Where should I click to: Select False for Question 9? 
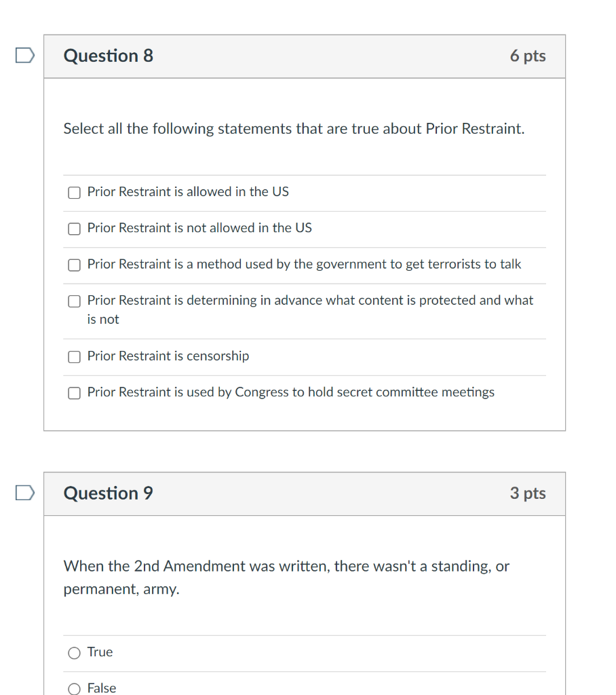click(x=74, y=688)
